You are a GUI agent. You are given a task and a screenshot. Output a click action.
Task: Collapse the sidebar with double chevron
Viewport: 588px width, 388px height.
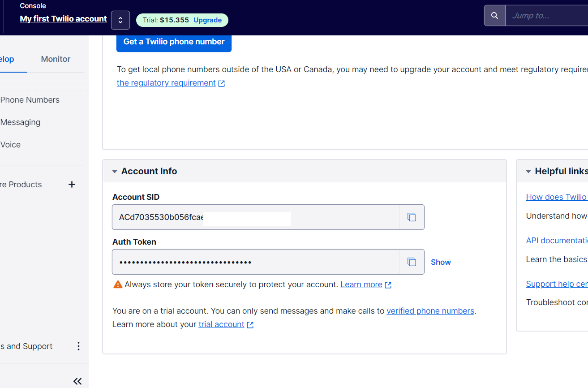tap(77, 381)
